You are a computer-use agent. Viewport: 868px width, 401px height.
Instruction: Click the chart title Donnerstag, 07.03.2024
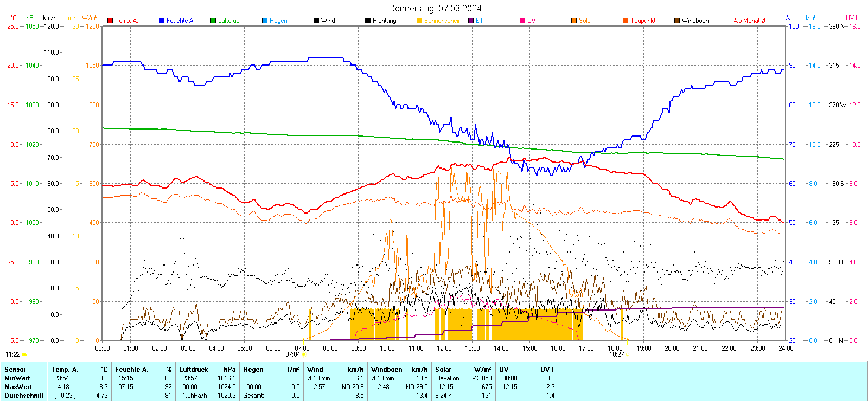[x=435, y=8]
